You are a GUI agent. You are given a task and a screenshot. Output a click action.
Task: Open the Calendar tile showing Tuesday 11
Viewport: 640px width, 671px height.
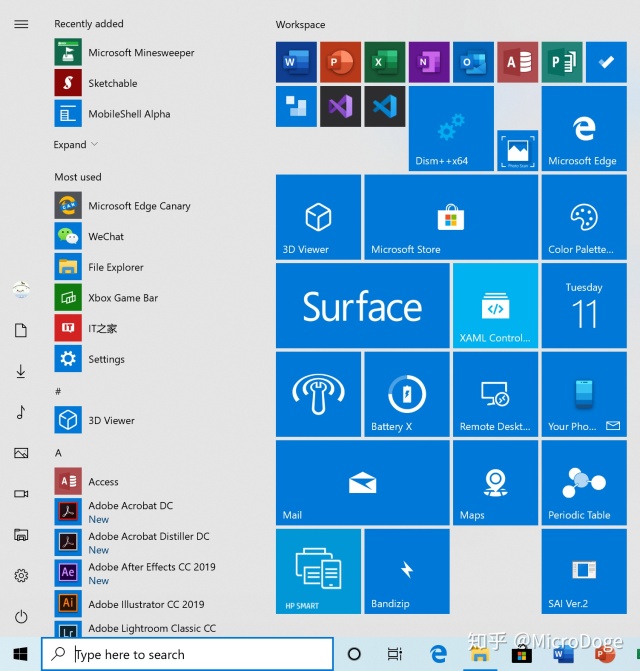click(x=584, y=306)
